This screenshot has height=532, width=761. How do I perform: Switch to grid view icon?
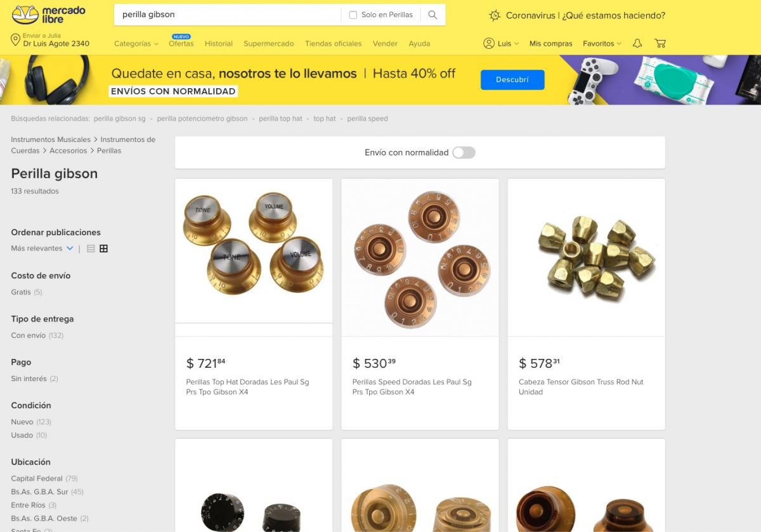click(x=103, y=249)
